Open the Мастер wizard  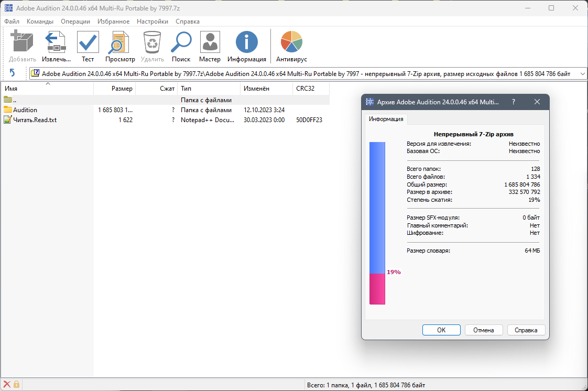click(210, 42)
